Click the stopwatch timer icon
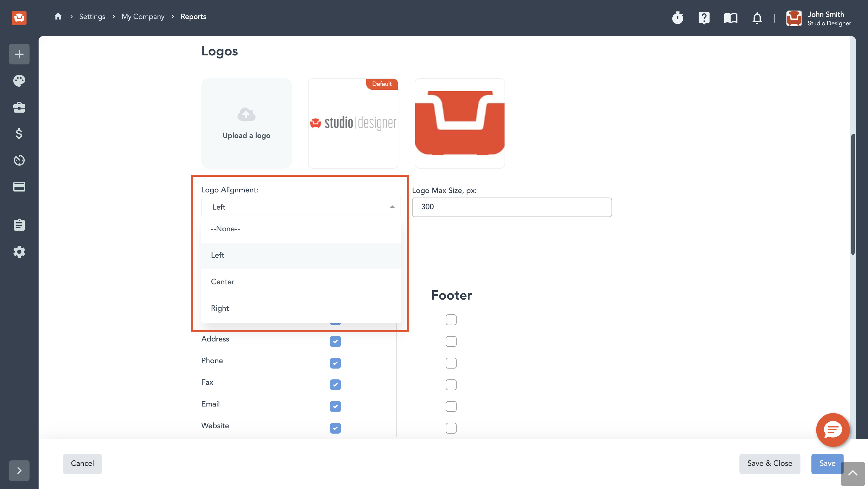Screen dimensions: 868x489 tap(677, 17)
